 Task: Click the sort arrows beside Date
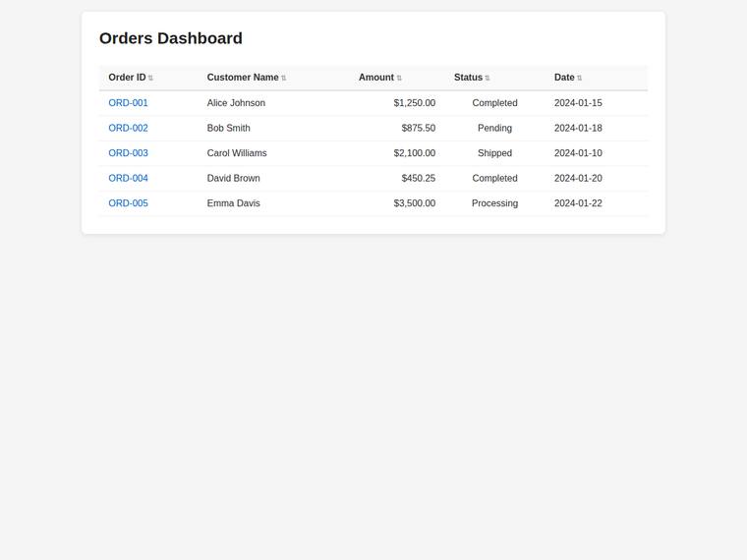pos(579,78)
